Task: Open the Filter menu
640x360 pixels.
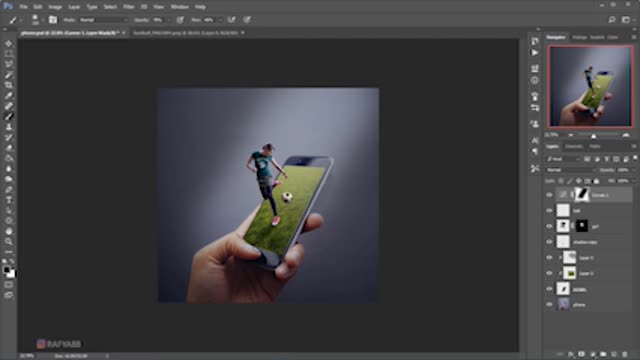Action: pos(128,7)
